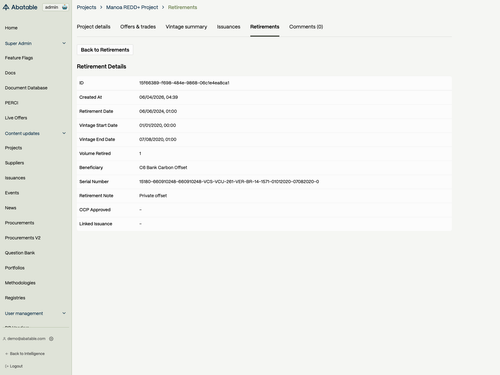Expand the User management chevron

pyautogui.click(x=64, y=313)
